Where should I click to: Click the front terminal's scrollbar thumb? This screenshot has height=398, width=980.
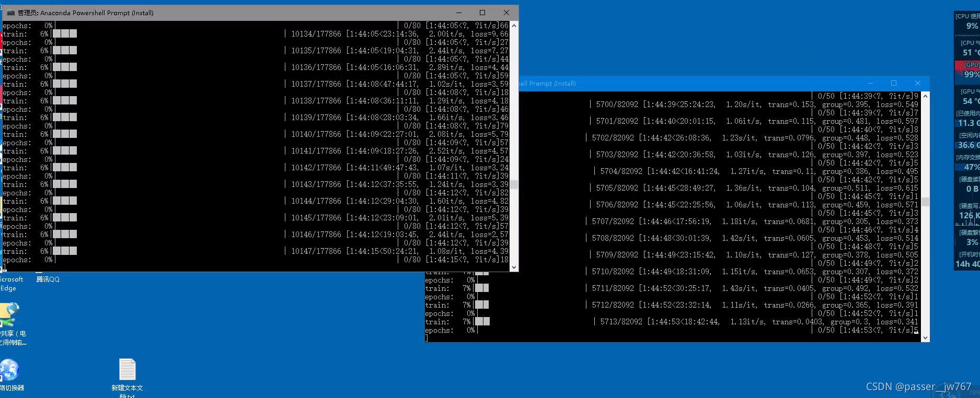tap(514, 184)
